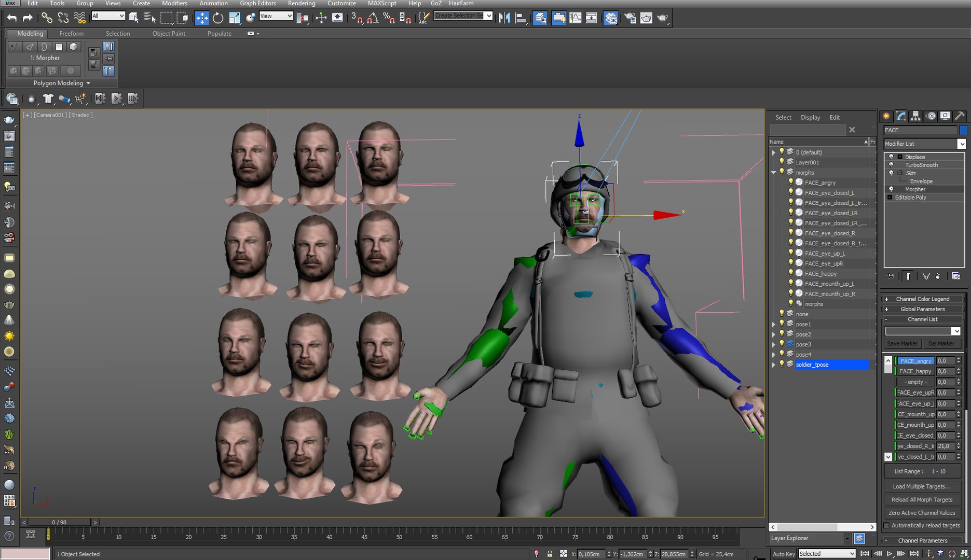971x560 pixels.
Task: Open the Motion command panel tab
Action: [x=931, y=116]
